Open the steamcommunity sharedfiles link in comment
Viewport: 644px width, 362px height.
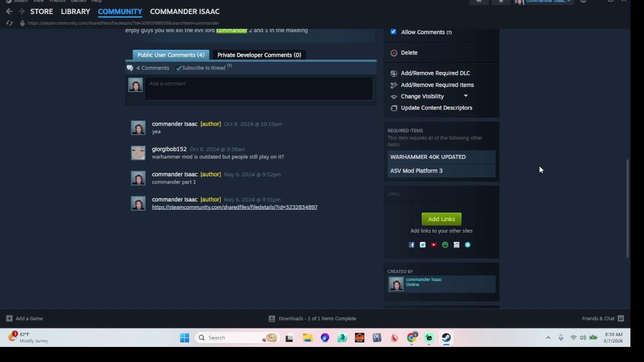[x=234, y=207]
